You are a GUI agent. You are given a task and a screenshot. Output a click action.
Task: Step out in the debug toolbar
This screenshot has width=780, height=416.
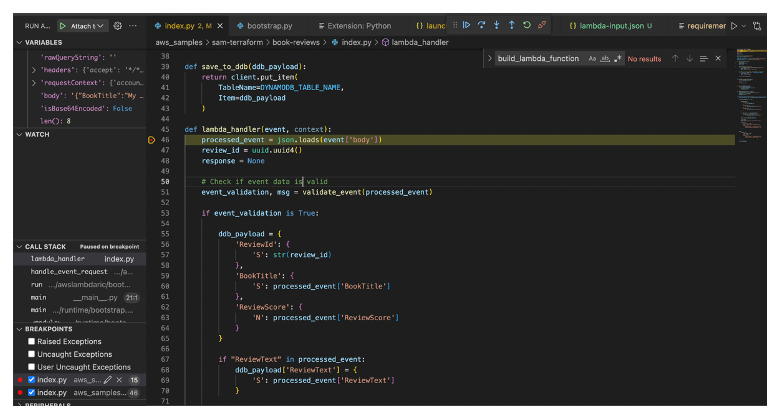click(511, 25)
